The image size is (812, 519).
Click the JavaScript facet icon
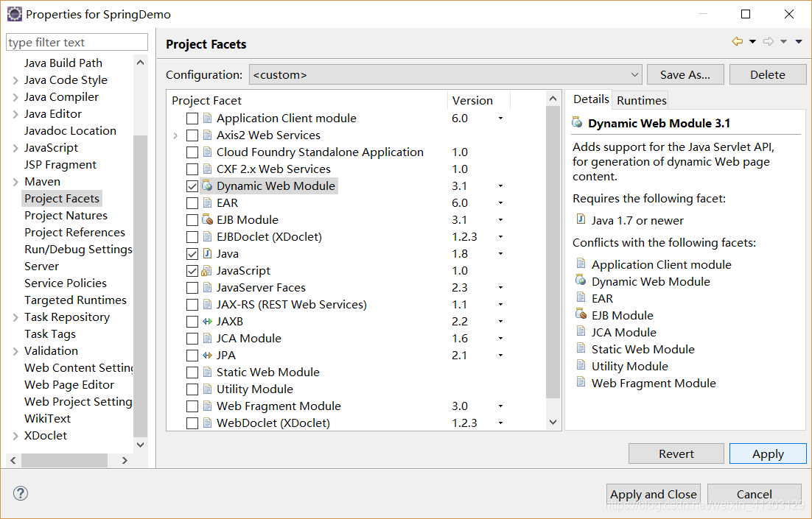[206, 271]
